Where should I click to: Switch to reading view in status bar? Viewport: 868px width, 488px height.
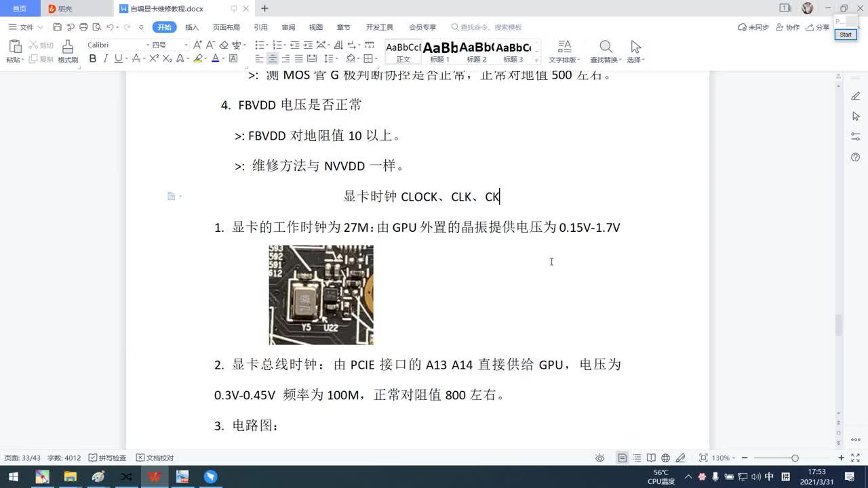click(651, 458)
